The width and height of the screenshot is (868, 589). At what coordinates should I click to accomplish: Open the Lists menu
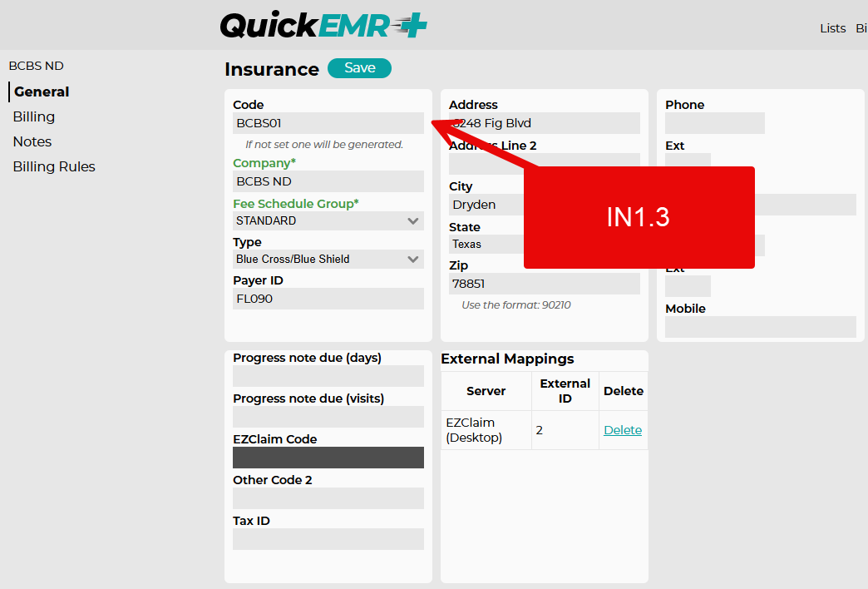[832, 28]
